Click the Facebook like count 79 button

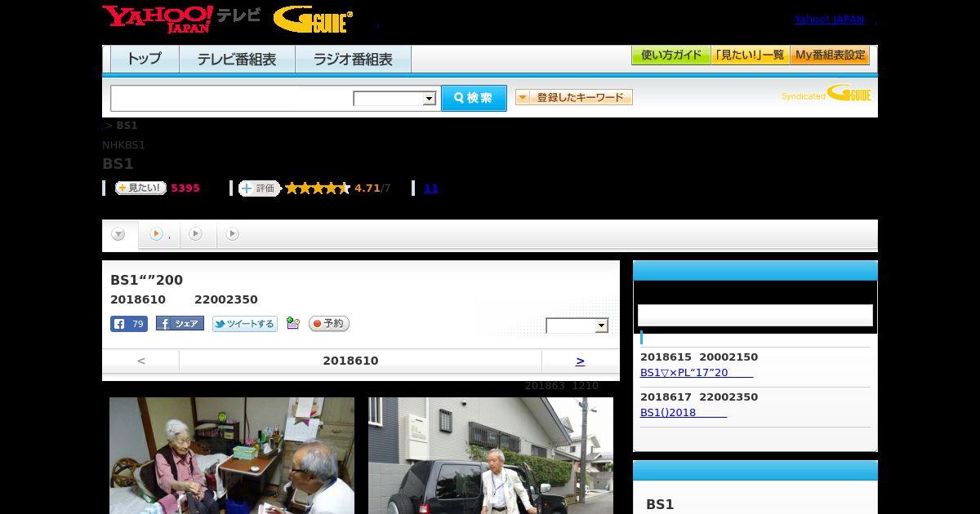click(x=129, y=324)
